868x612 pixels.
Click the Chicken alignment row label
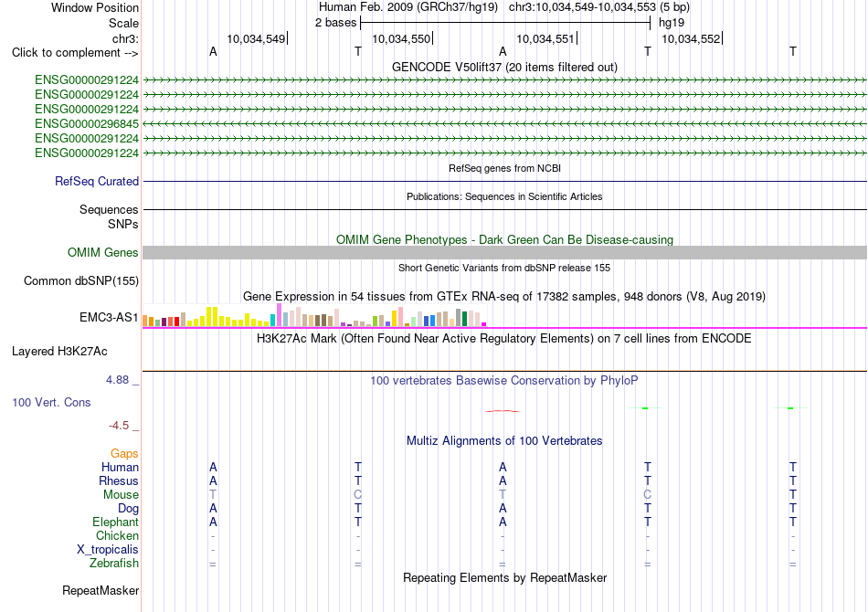[117, 535]
